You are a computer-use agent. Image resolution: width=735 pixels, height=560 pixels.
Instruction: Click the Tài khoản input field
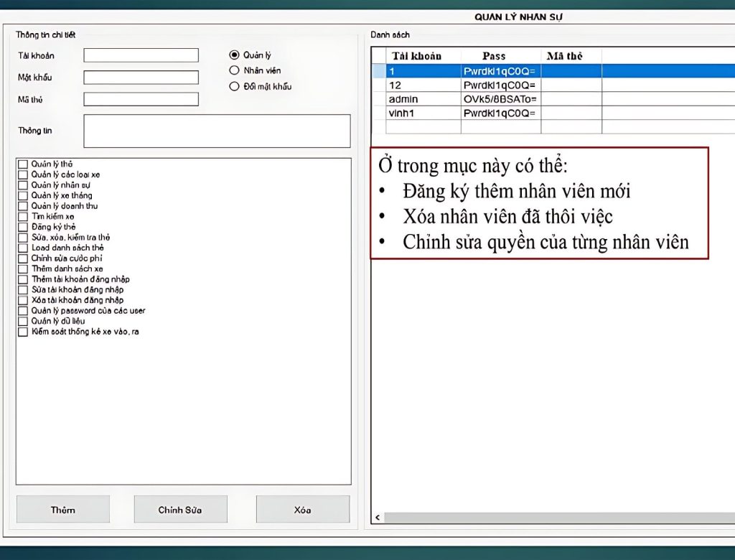point(141,55)
